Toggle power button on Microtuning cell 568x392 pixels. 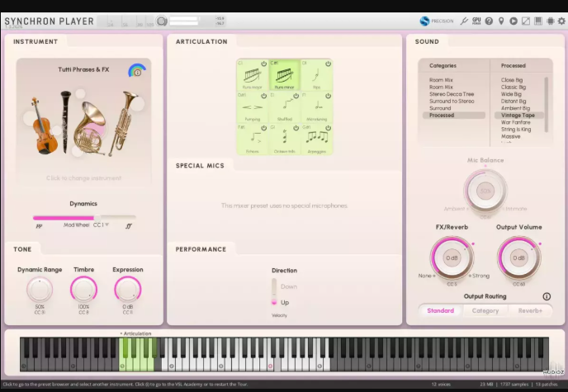click(x=328, y=96)
